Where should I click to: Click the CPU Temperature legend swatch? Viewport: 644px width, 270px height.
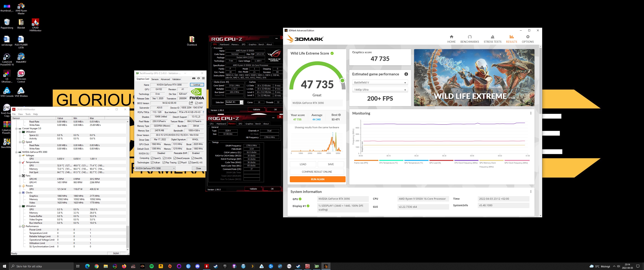pyautogui.click(x=391, y=160)
